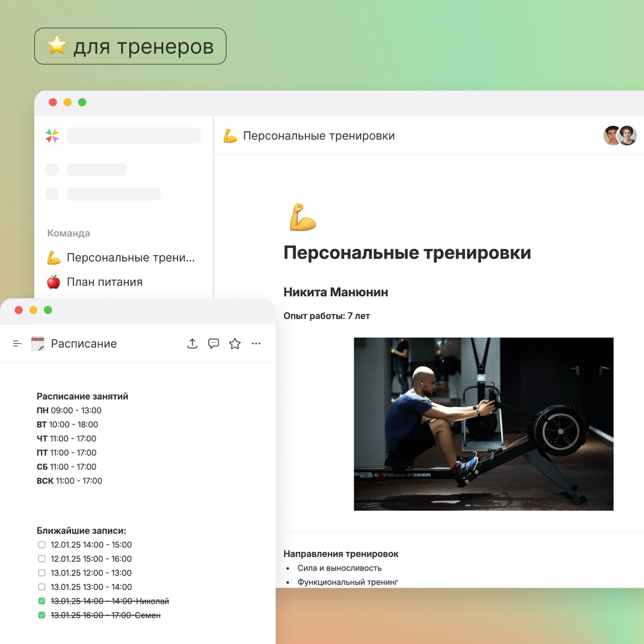Uncheck the completed Николай booking
Image resolution: width=644 pixels, height=644 pixels.
pyautogui.click(x=41, y=601)
